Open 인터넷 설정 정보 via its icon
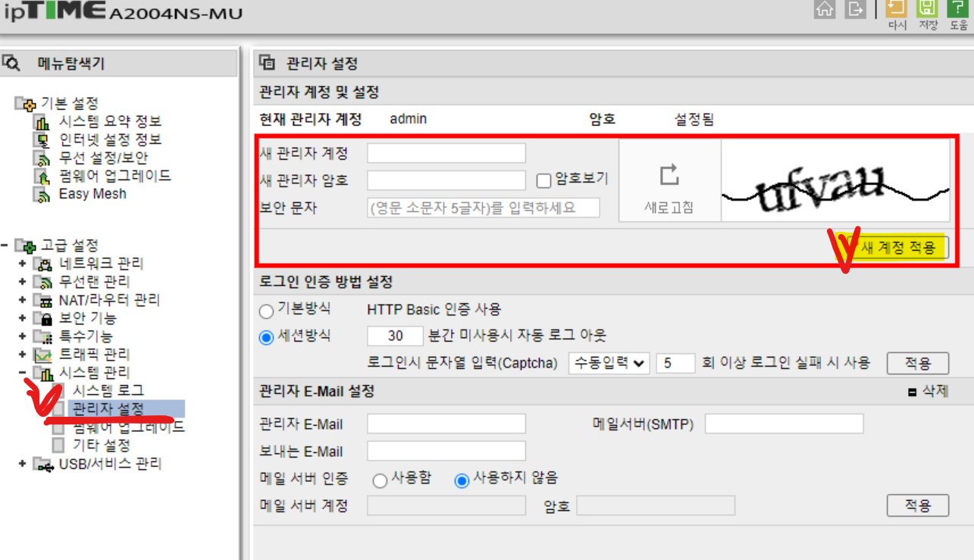This screenshot has height=560, width=974. click(42, 140)
